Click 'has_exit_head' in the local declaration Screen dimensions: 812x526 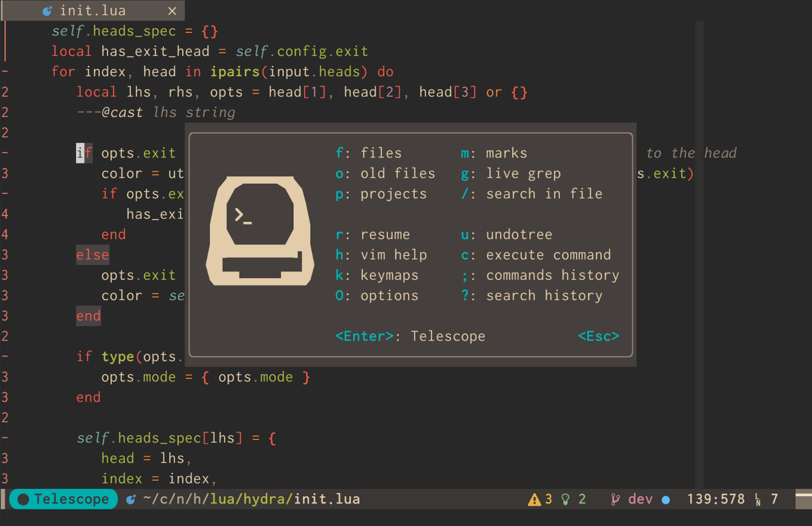(155, 51)
